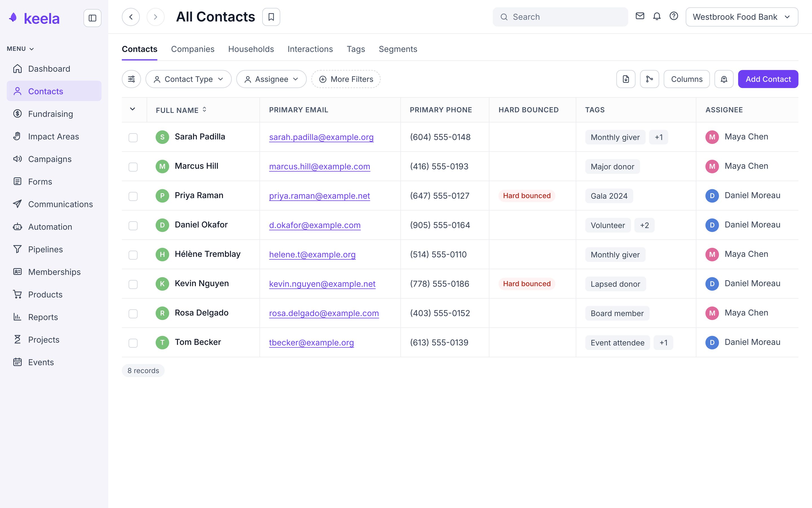Open the help question mark icon
The width and height of the screenshot is (812, 508).
point(674,16)
